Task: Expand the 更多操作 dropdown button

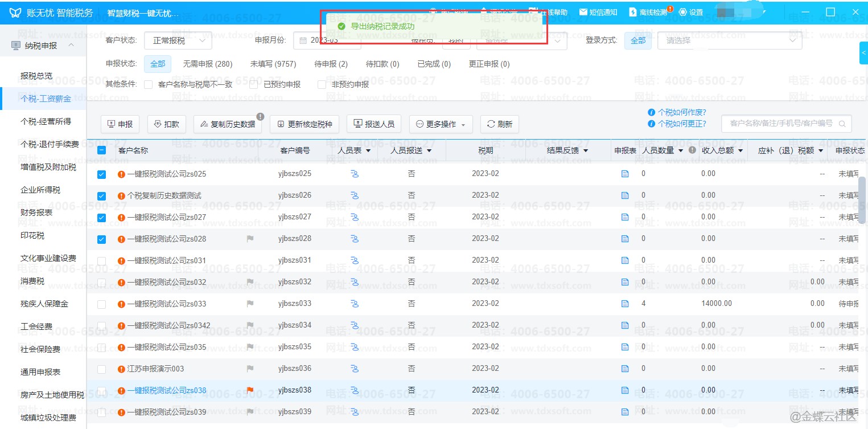Action: tap(441, 124)
